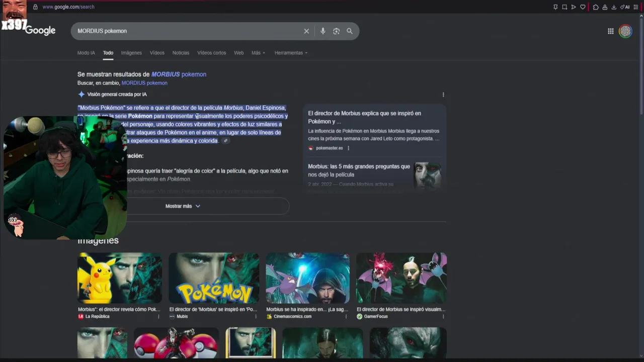
Task: Switch to Imágenes tab
Action: pyautogui.click(x=131, y=53)
